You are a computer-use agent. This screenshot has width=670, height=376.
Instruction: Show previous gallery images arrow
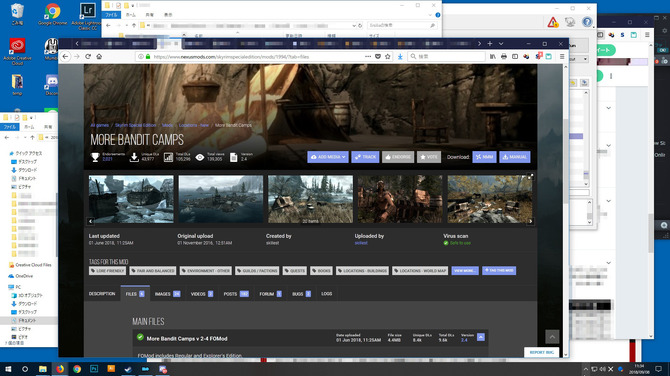pyautogui.click(x=91, y=221)
